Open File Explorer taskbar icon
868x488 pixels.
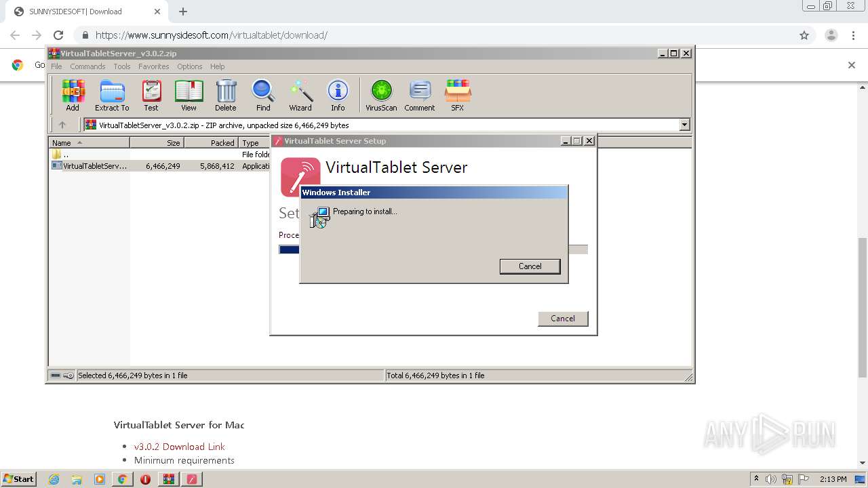77,479
